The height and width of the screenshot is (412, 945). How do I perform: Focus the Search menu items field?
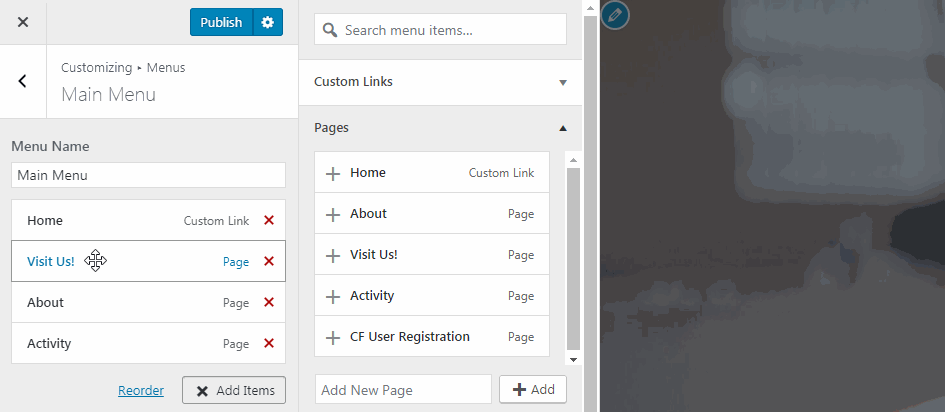450,30
